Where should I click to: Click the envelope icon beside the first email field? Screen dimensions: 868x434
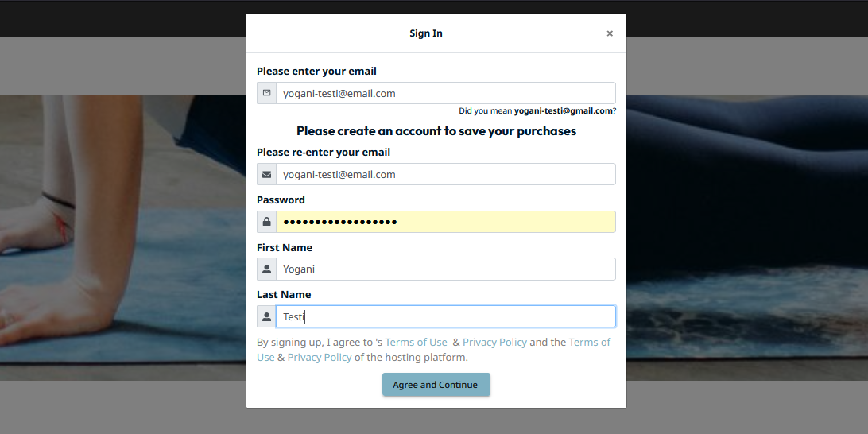(x=266, y=93)
